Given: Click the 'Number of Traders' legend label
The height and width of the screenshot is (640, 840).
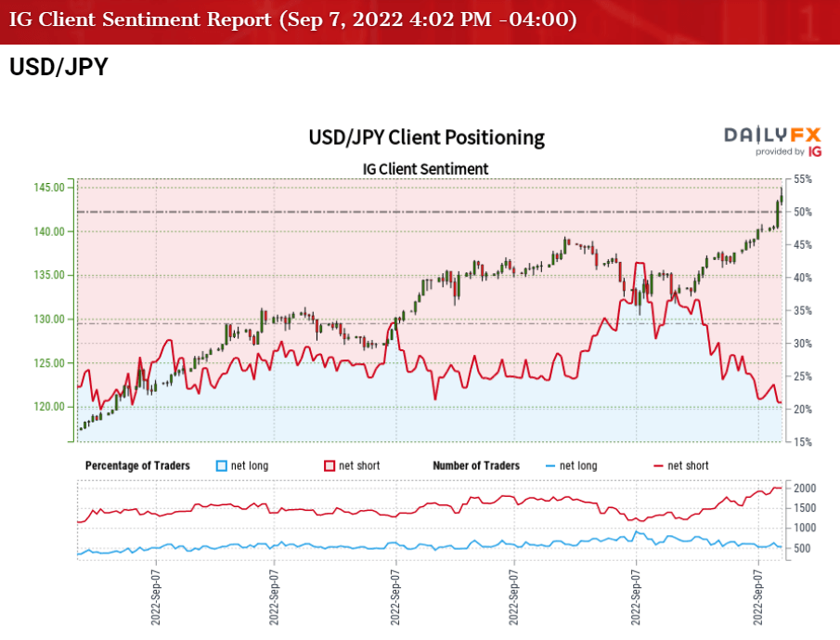Looking at the screenshot, I should tap(476, 465).
